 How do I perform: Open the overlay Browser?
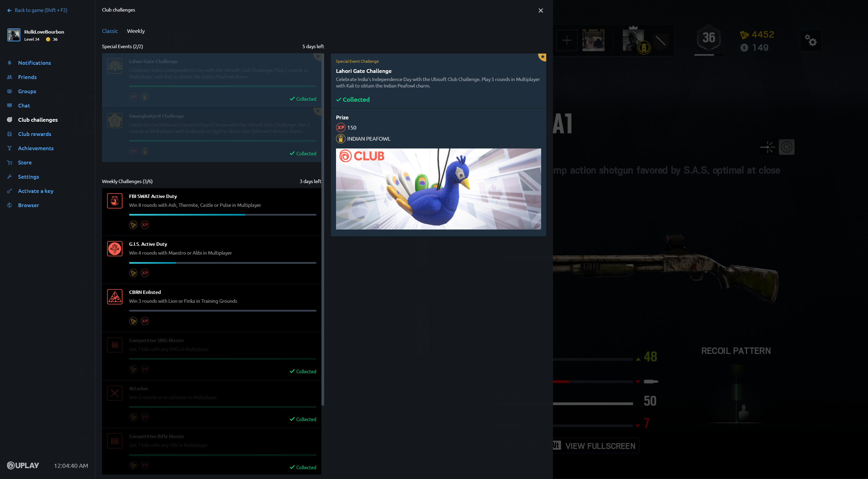pos(28,205)
